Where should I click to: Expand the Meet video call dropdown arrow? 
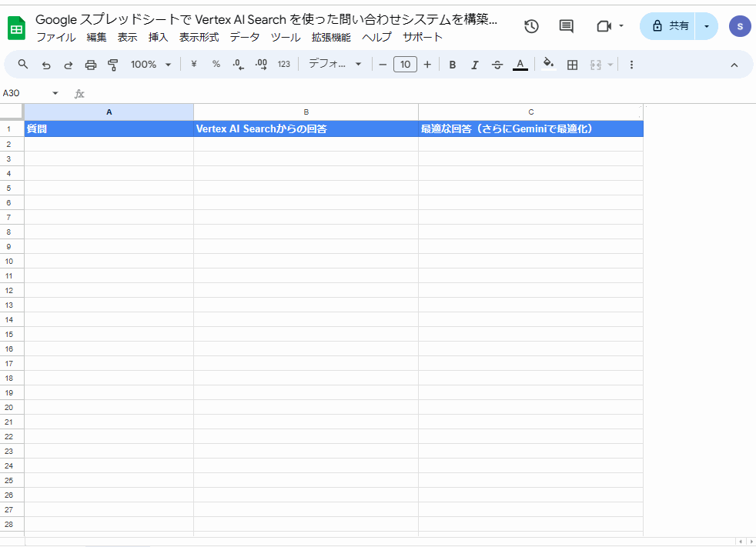(x=623, y=25)
